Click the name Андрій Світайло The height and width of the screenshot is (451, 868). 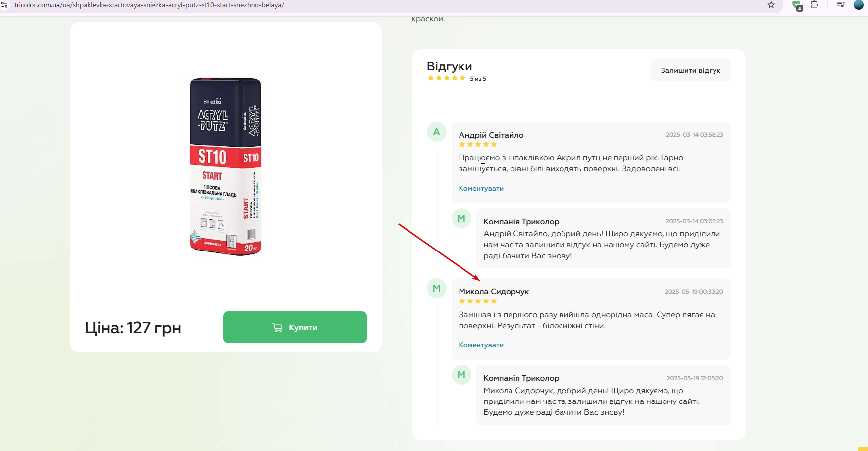491,135
